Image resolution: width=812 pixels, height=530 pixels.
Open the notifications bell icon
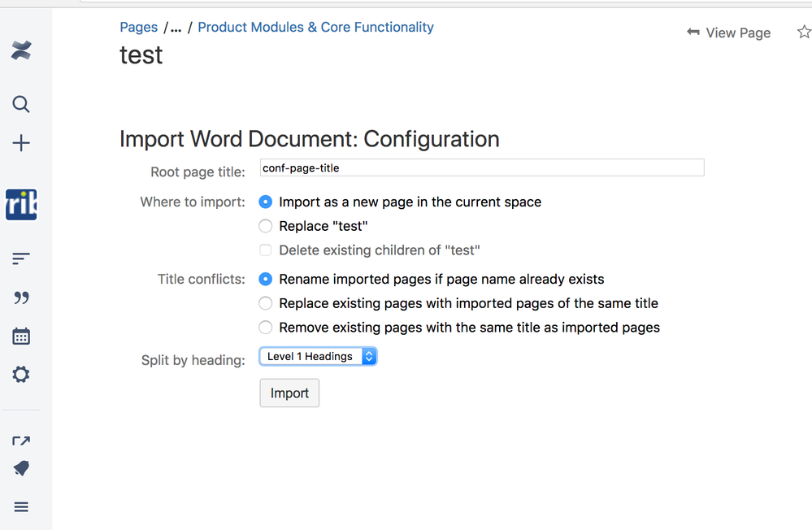(22, 469)
